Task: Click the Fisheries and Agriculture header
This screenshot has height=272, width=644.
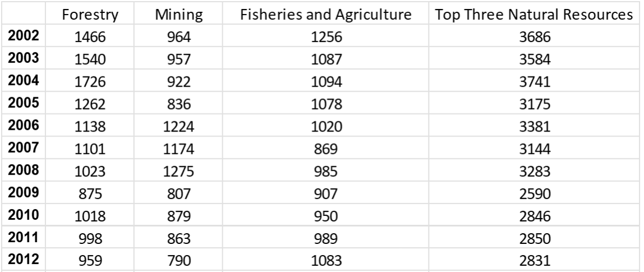Action: click(x=326, y=15)
